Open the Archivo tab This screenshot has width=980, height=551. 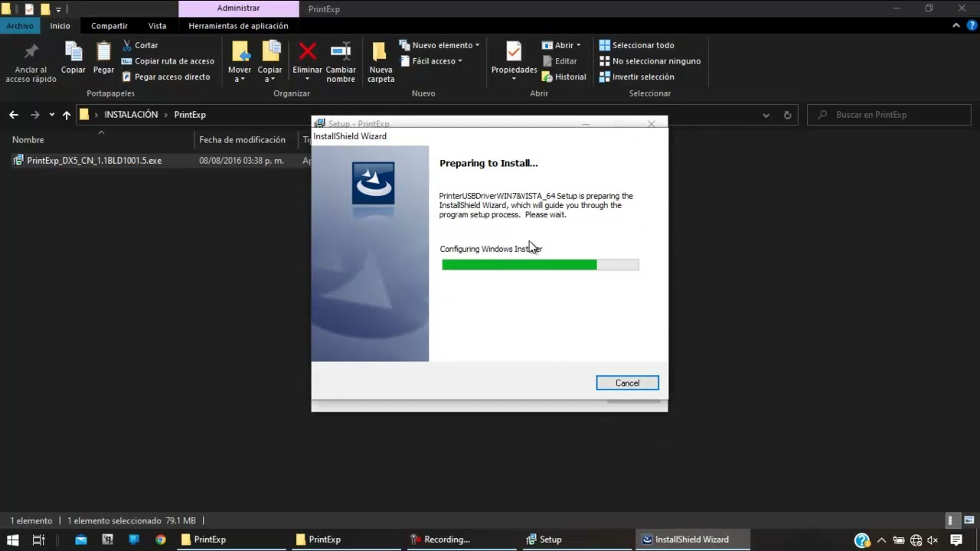click(x=20, y=26)
